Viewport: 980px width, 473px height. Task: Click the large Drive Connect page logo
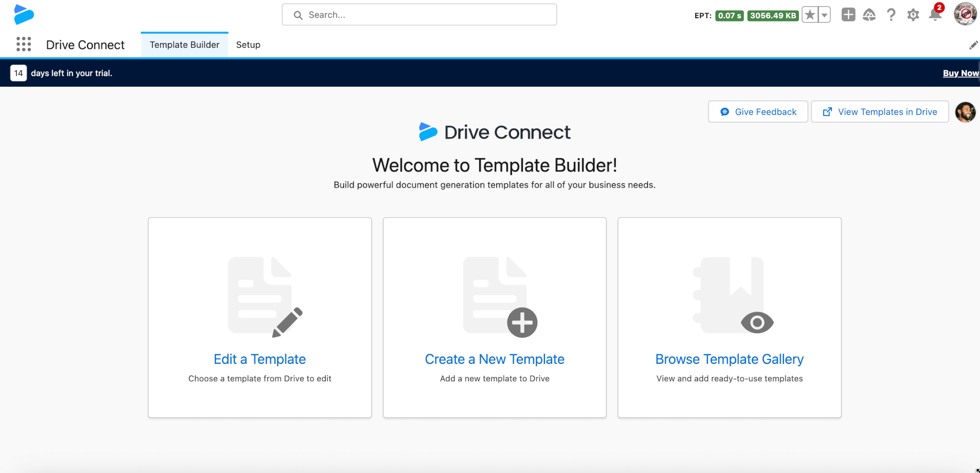[495, 132]
